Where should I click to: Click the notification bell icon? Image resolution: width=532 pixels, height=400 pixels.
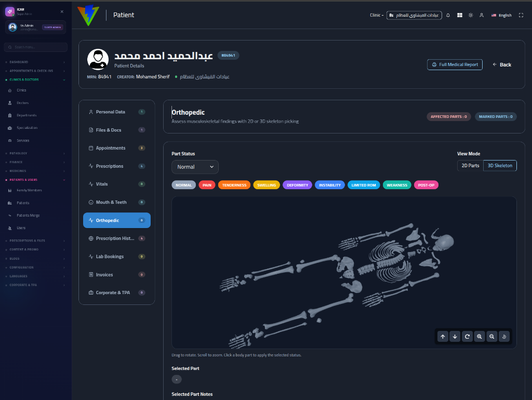click(x=448, y=15)
